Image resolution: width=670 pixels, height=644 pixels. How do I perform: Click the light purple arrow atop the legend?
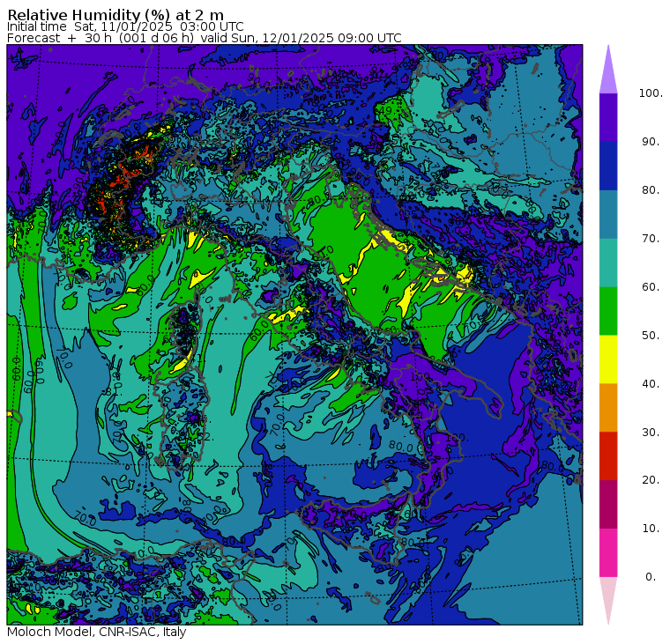click(x=608, y=72)
